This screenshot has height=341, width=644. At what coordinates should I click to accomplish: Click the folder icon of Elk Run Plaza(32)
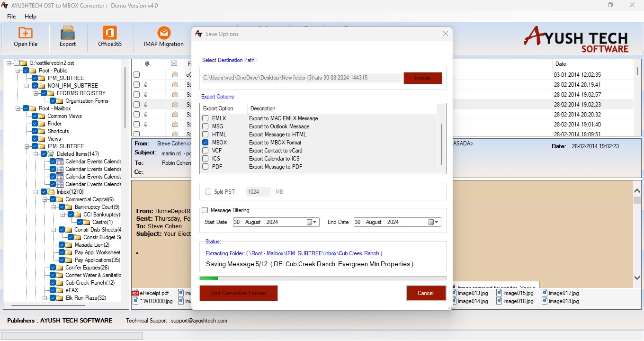(x=60, y=298)
